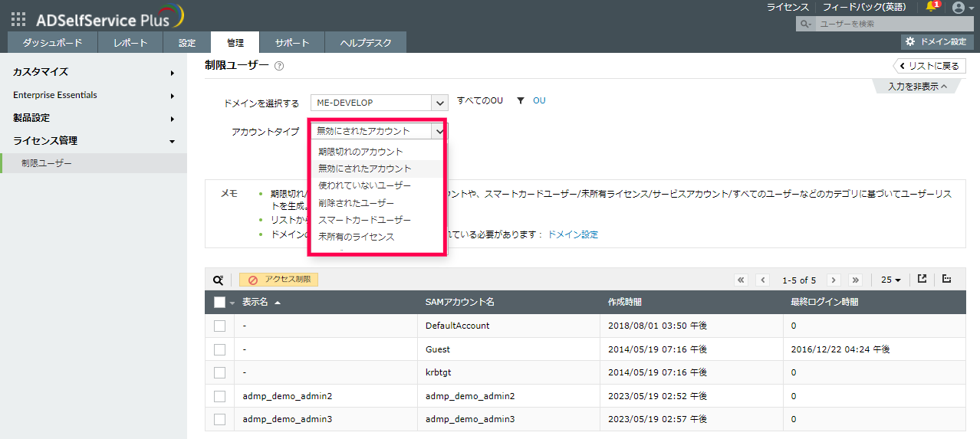Expand the カスタマイズ sidebar section
The height and width of the screenshot is (439, 980).
(92, 72)
